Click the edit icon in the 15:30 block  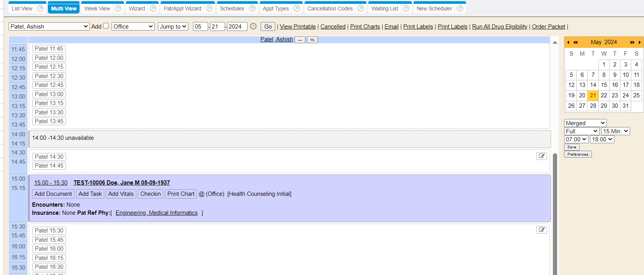click(541, 230)
